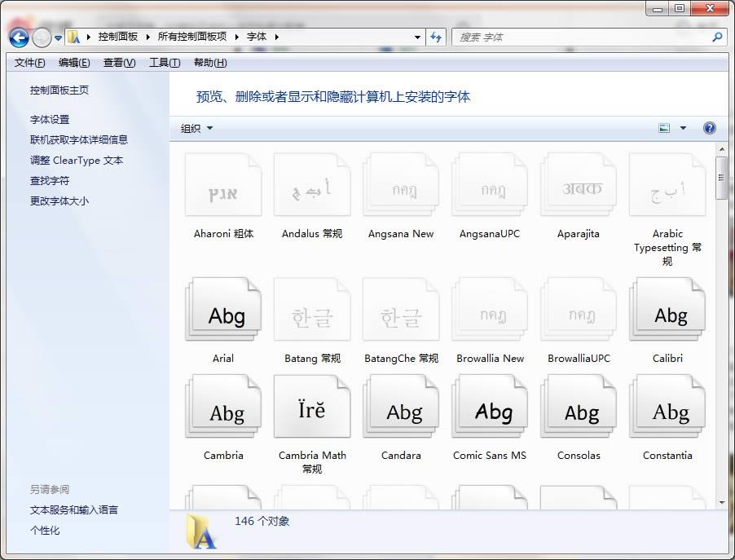Open the help question-mark button

pos(709,128)
